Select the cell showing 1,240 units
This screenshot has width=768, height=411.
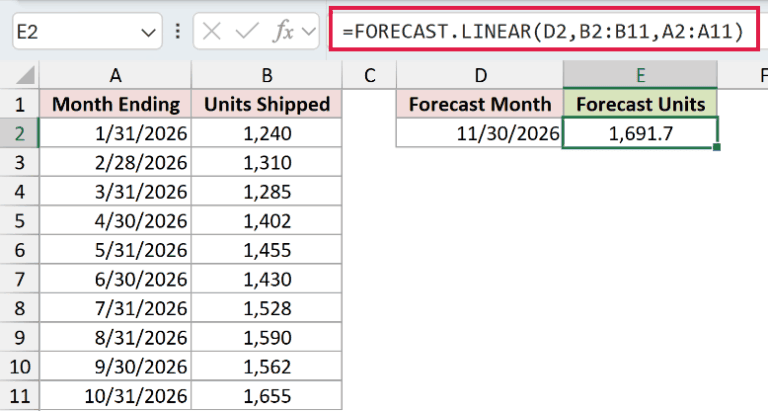[x=266, y=133]
